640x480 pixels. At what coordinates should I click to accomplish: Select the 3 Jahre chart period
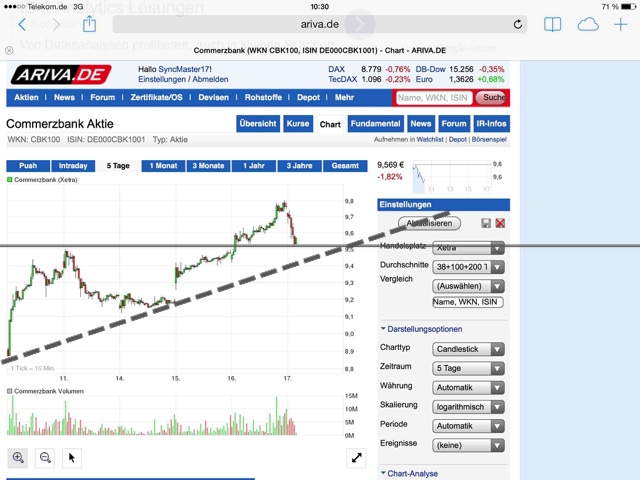click(299, 166)
